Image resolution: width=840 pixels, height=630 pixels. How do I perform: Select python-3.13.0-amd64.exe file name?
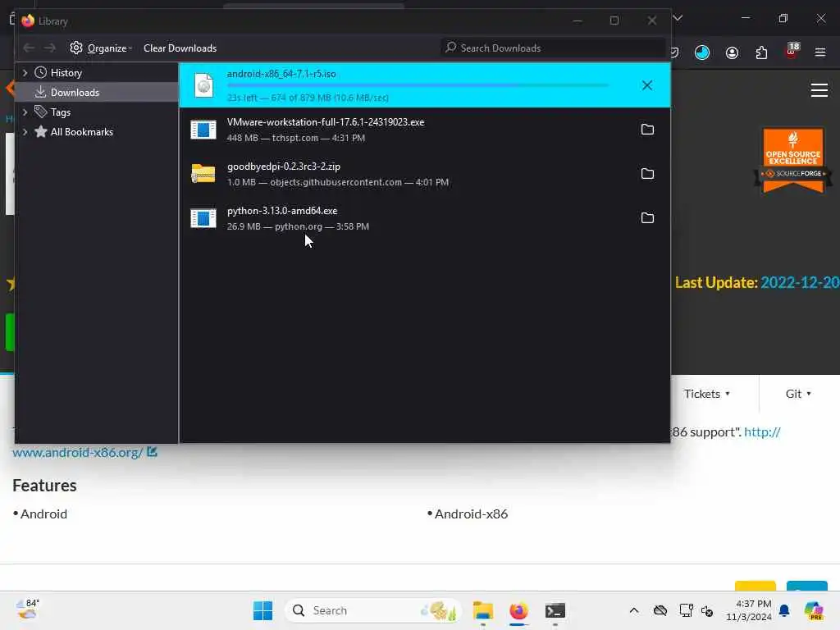282,211
